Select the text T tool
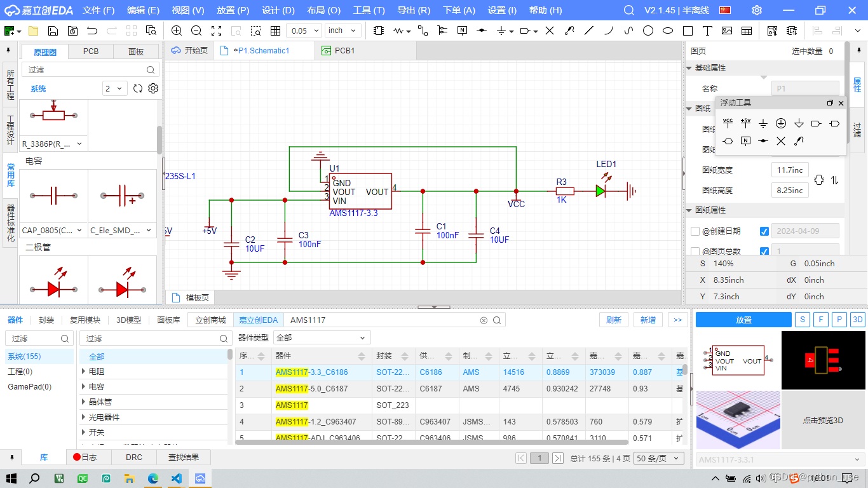Screen dimensions: 868x488 (x=707, y=30)
